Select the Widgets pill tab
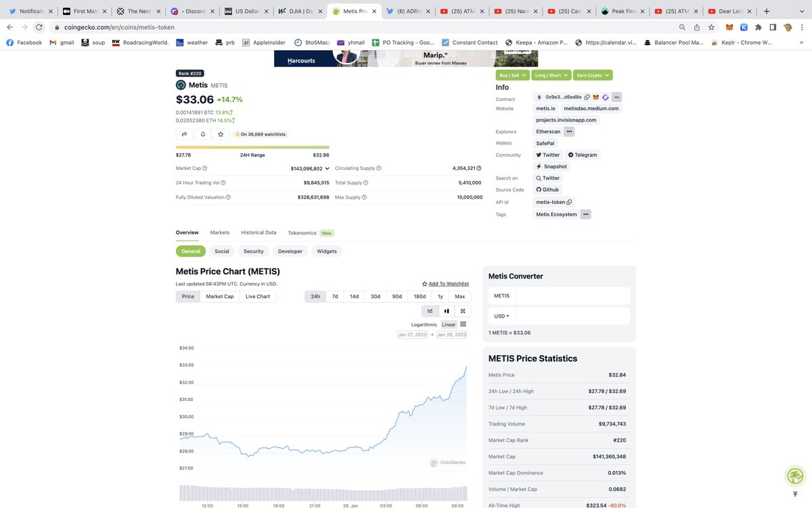812x508 pixels. (x=327, y=251)
